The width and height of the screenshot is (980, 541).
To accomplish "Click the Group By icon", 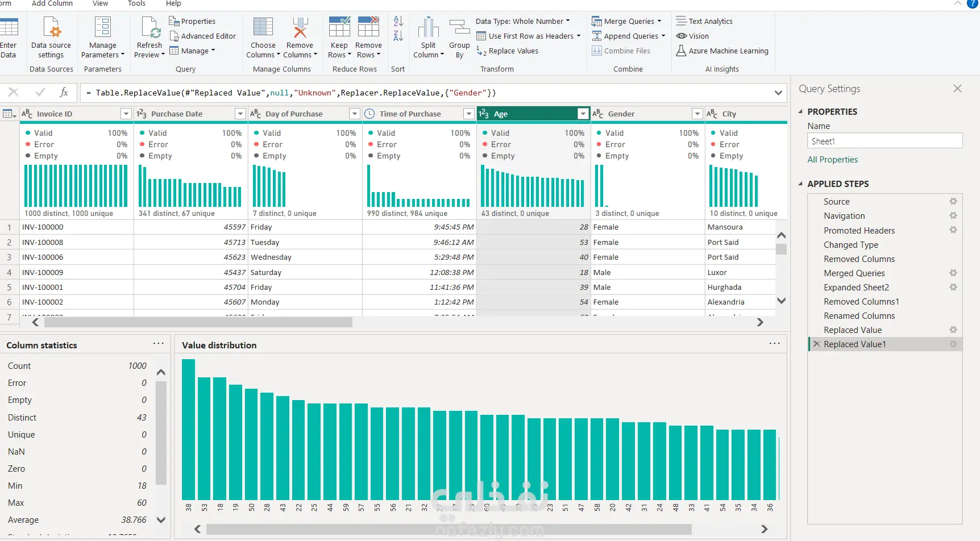I will point(459,28).
